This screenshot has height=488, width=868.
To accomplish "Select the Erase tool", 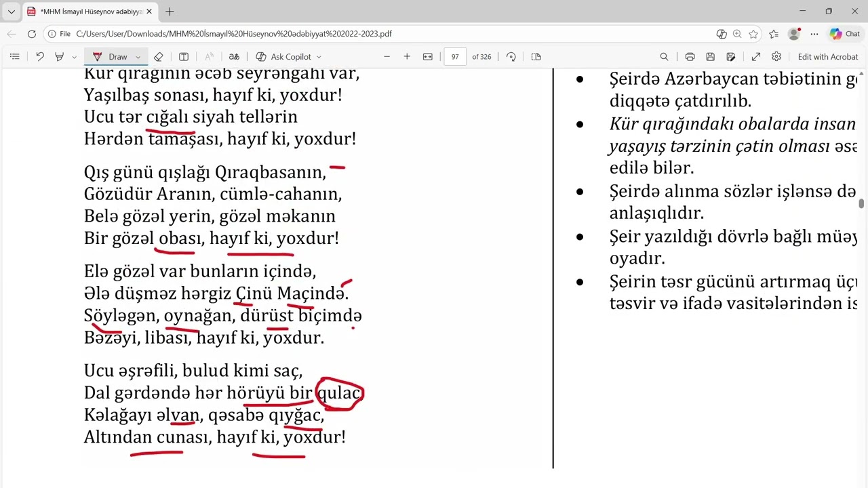I will [159, 57].
